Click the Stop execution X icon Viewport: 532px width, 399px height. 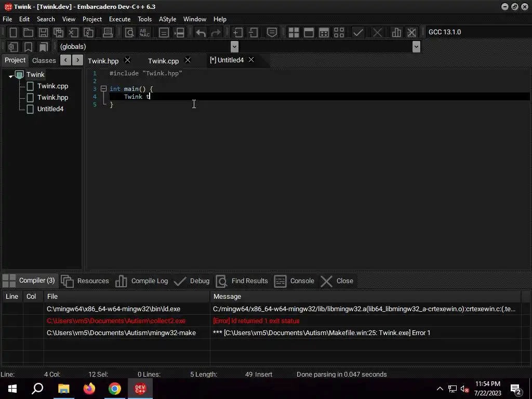(x=377, y=33)
